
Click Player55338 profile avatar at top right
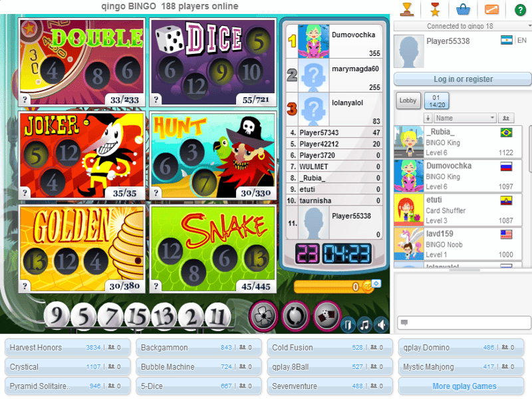click(x=409, y=52)
